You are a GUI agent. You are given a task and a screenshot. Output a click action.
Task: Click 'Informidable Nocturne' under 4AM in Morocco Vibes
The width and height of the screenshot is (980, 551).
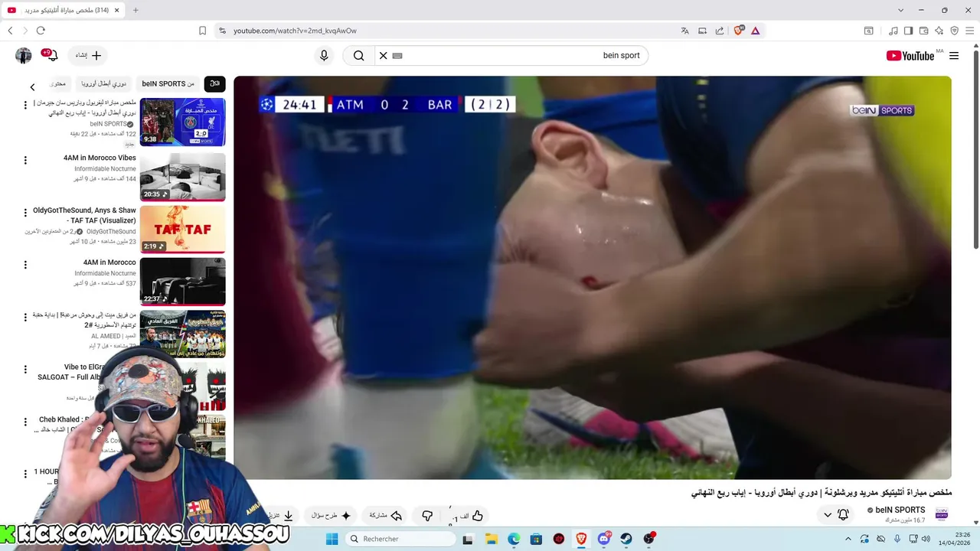point(105,168)
